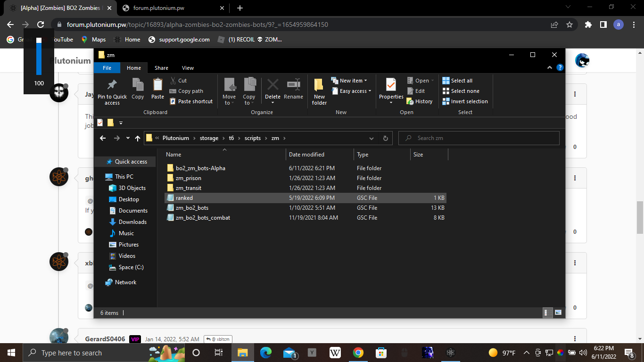Click scripts in the address breadcrumb

click(253, 138)
